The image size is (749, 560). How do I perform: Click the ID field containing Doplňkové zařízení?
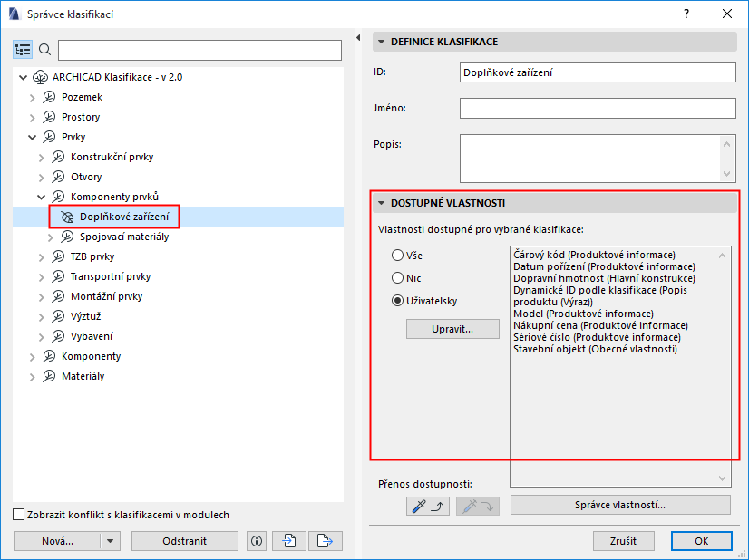[x=598, y=72]
